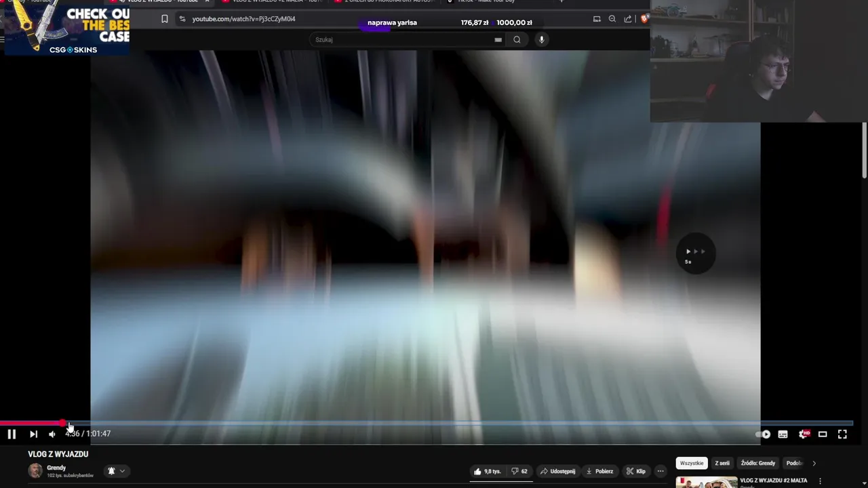Click the Pobierz download button
Image resolution: width=868 pixels, height=488 pixels.
pos(599,471)
